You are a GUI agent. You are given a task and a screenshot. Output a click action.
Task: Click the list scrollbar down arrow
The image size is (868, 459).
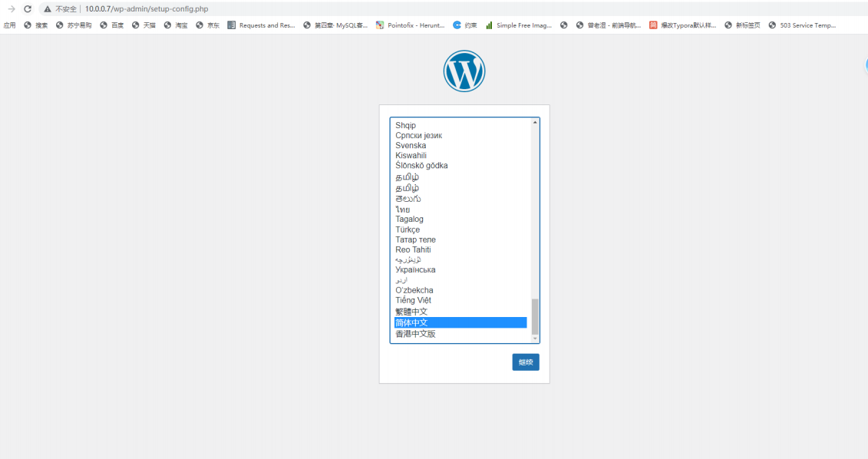[535, 338]
